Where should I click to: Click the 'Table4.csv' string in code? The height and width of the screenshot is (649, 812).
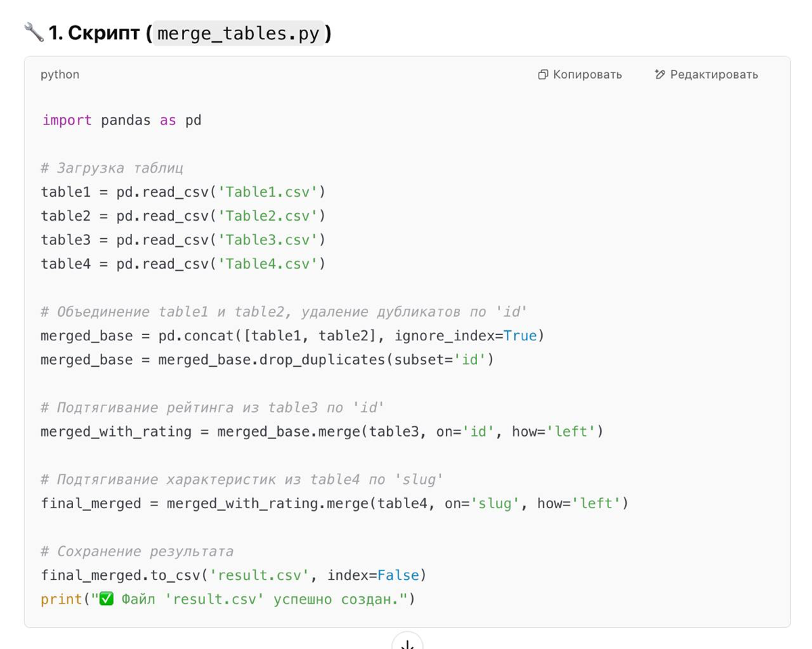268,264
